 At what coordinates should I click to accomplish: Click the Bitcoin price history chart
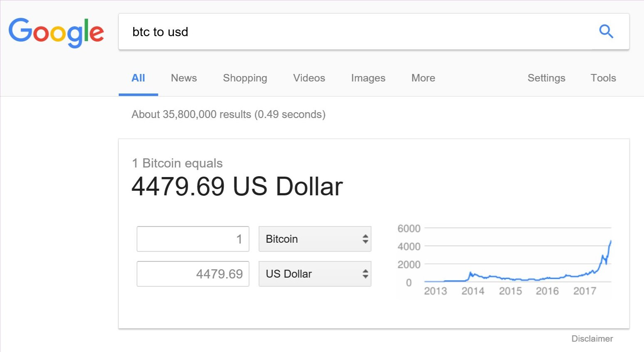pyautogui.click(x=515, y=262)
